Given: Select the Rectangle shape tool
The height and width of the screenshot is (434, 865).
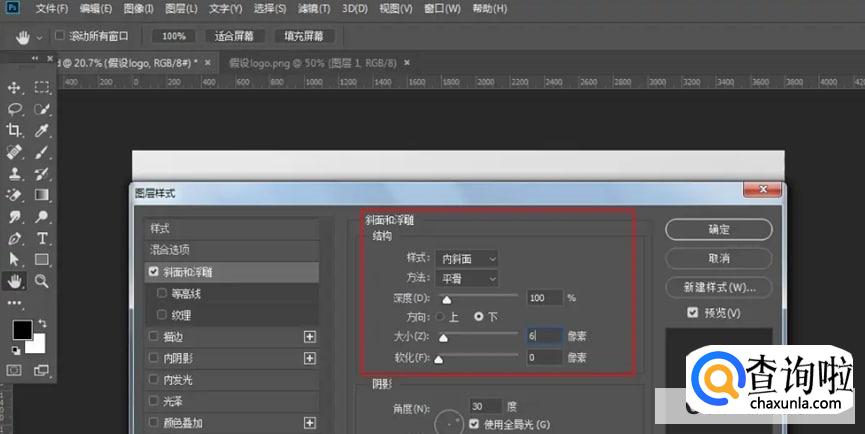Looking at the screenshot, I should (42, 260).
